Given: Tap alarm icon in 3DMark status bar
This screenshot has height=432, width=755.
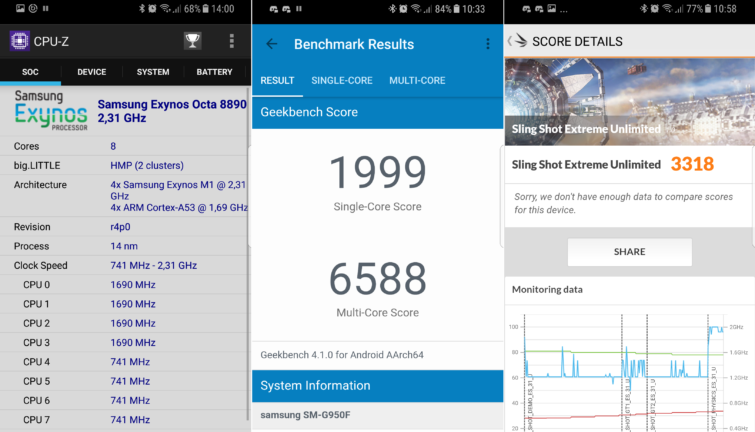Looking at the screenshot, I should tap(655, 9).
